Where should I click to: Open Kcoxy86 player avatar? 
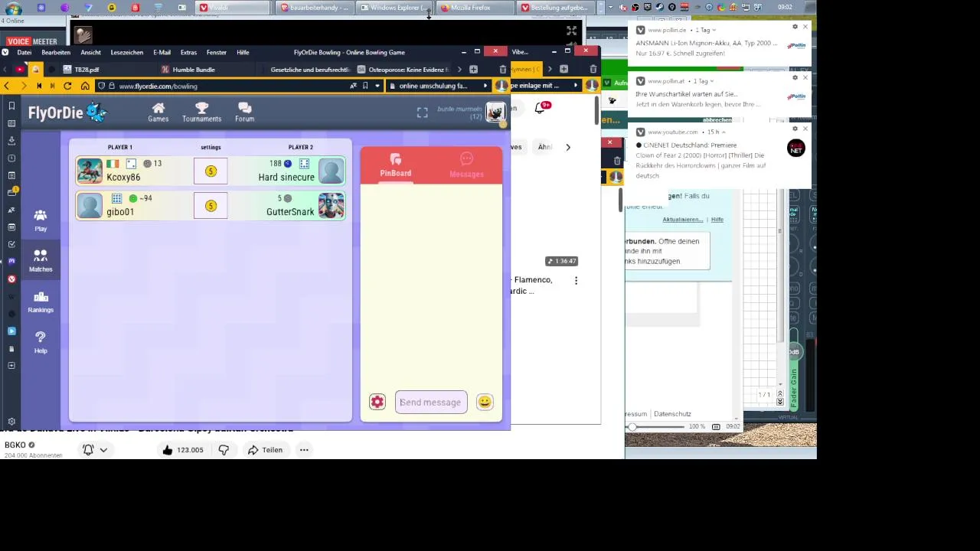point(90,171)
